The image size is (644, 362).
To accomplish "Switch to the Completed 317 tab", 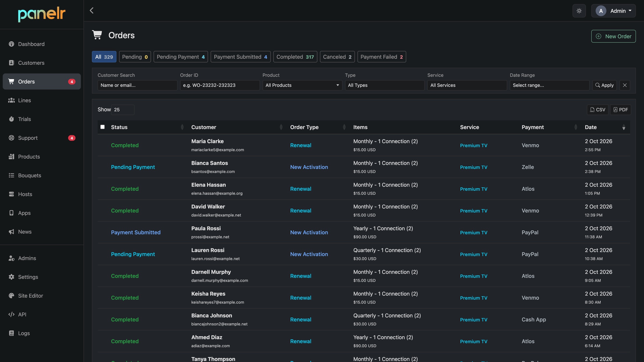I will pos(295,57).
